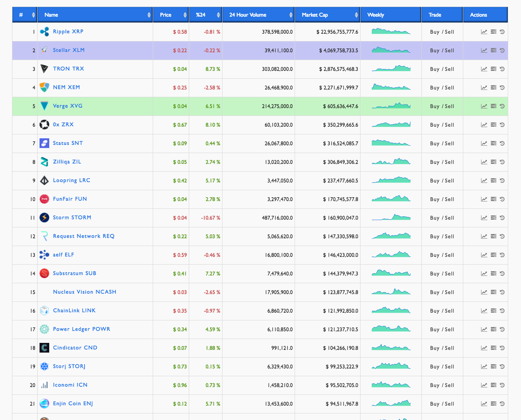Screen dimensions: 521x420
Task: Open the chart icon for FunFair FUN
Action: click(x=484, y=199)
